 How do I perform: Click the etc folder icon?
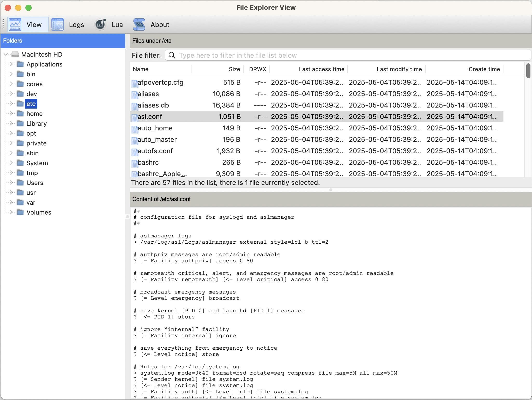point(21,104)
